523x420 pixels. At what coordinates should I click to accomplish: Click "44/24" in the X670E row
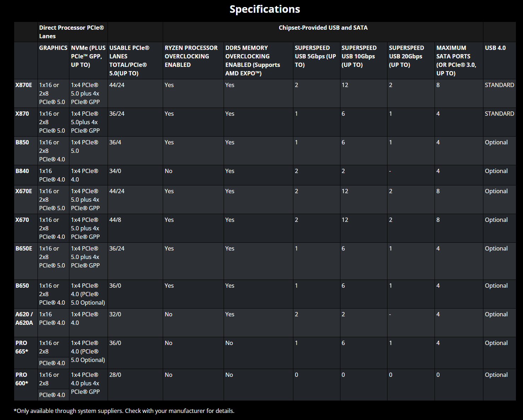pyautogui.click(x=117, y=191)
